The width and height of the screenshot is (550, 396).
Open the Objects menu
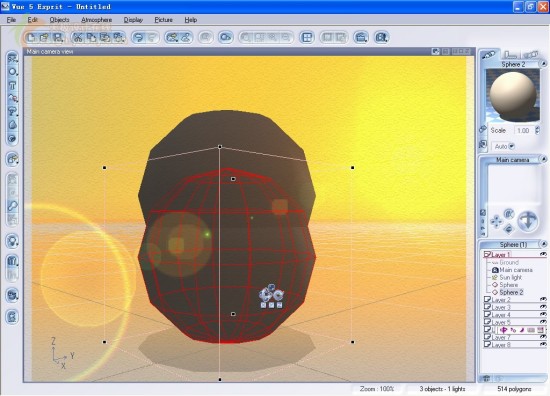click(x=59, y=20)
